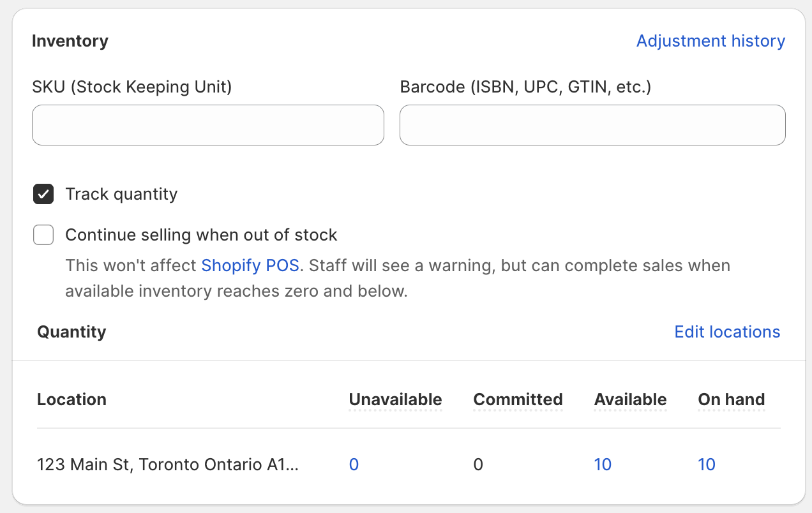Click the SKU (Stock Keeping Unit) field label
The image size is (812, 513).
click(132, 87)
